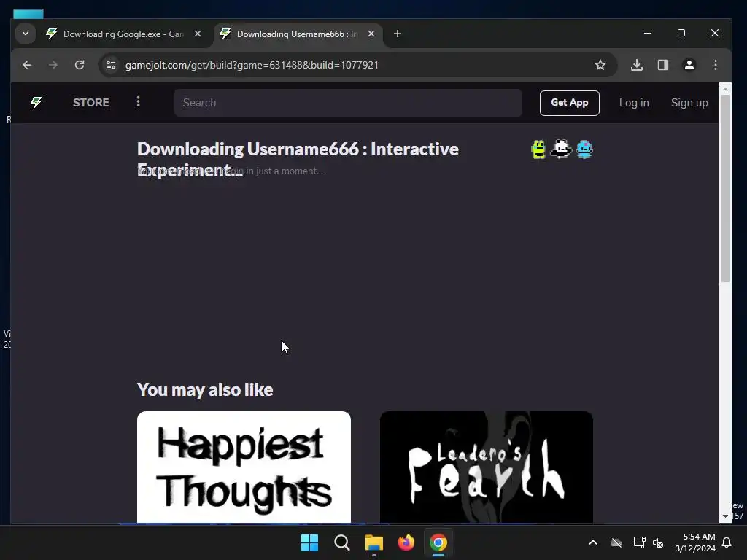Screen dimensions: 747x560
Task: Go back to the previous page
Action: (x=27, y=65)
